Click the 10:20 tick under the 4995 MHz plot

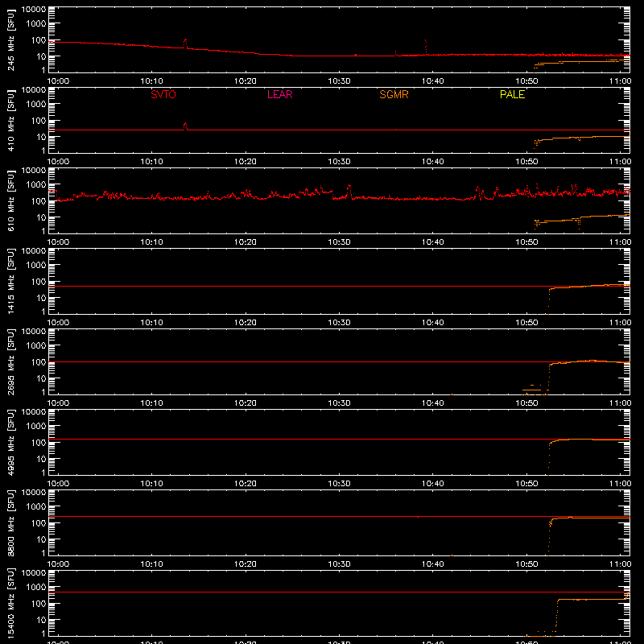pos(246,484)
